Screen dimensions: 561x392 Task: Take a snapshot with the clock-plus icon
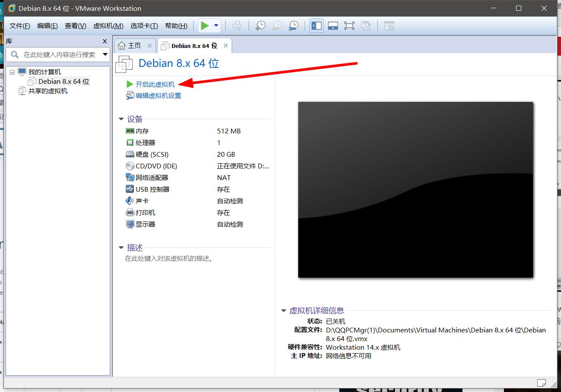260,26
